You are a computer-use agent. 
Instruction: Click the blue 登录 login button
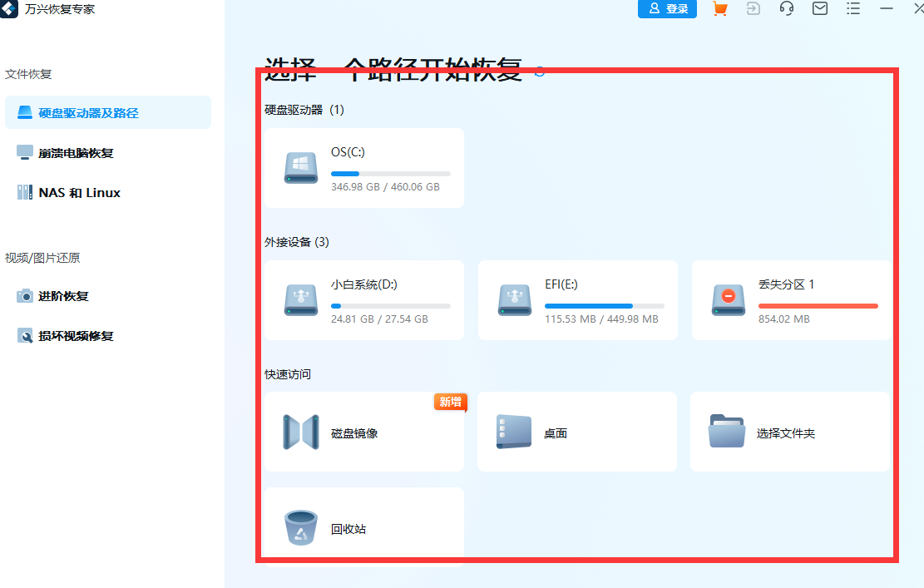pyautogui.click(x=667, y=9)
